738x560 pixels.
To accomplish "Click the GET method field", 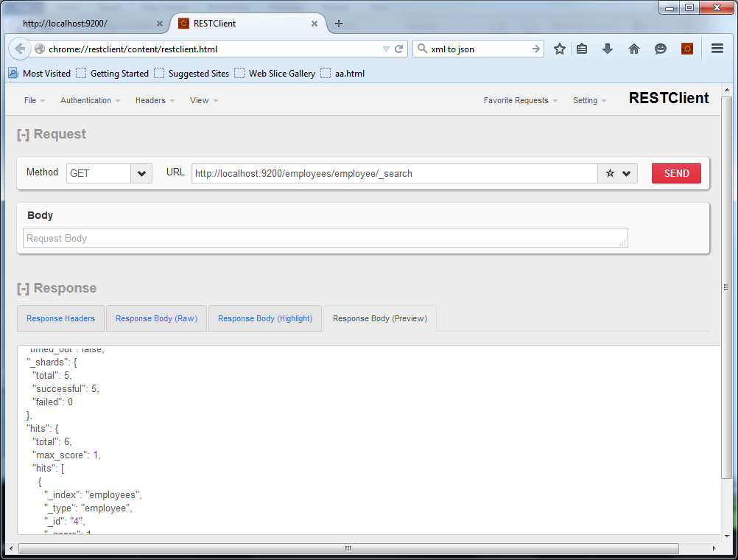I will click(99, 173).
